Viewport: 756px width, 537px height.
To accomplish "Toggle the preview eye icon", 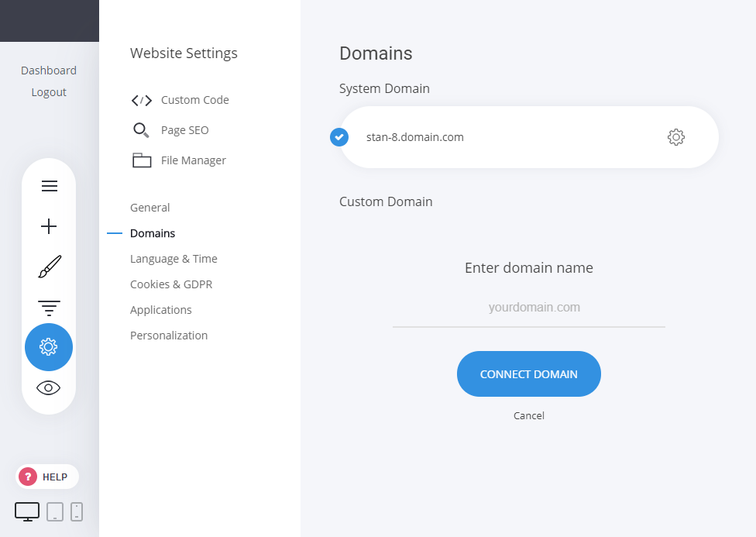I will (49, 388).
